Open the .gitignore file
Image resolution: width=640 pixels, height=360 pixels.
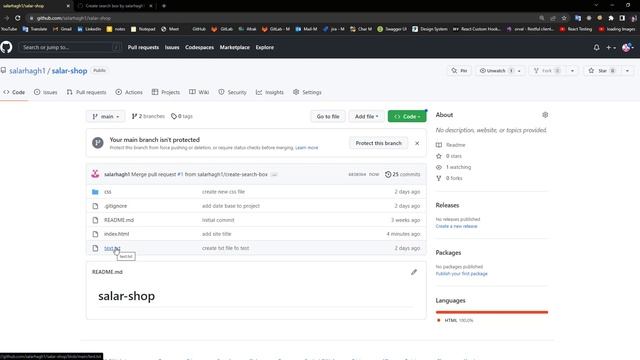116,206
